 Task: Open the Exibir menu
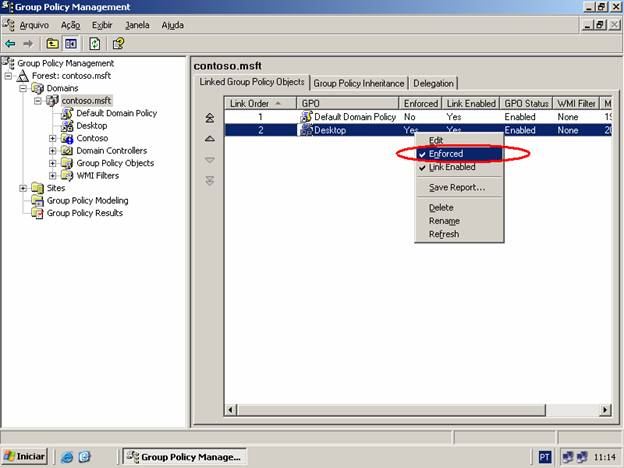pos(102,25)
